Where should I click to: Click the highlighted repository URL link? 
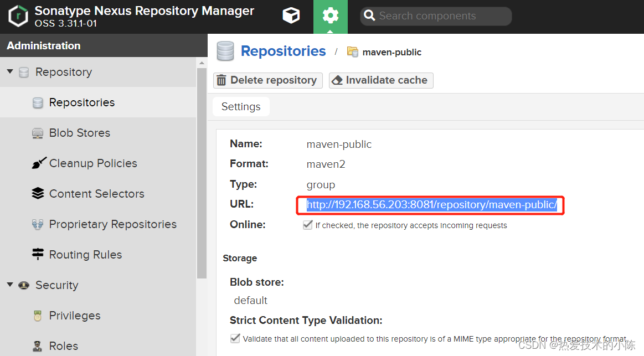click(432, 204)
